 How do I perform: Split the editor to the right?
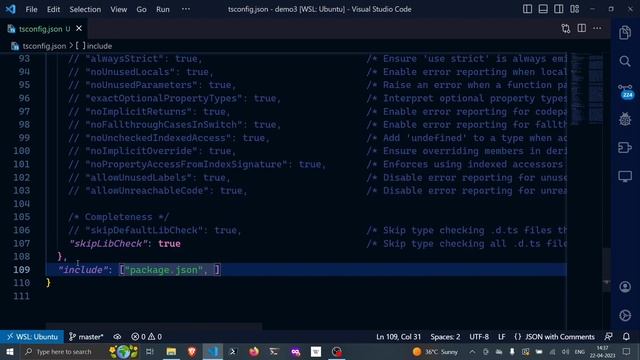point(582,28)
